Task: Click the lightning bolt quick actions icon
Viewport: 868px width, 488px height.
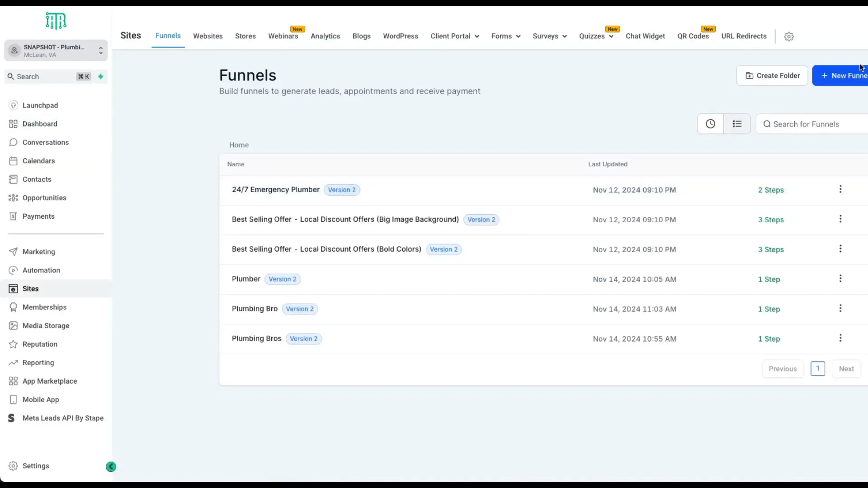Action: pyautogui.click(x=101, y=76)
